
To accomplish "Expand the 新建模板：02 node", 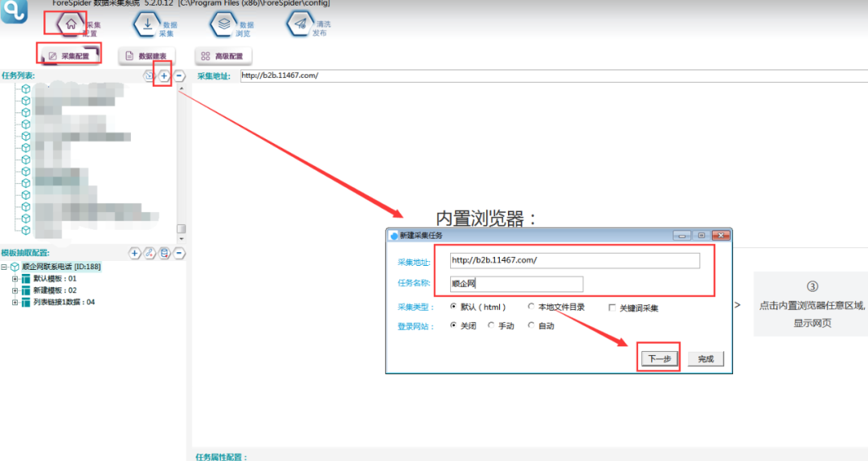I will [x=15, y=291].
